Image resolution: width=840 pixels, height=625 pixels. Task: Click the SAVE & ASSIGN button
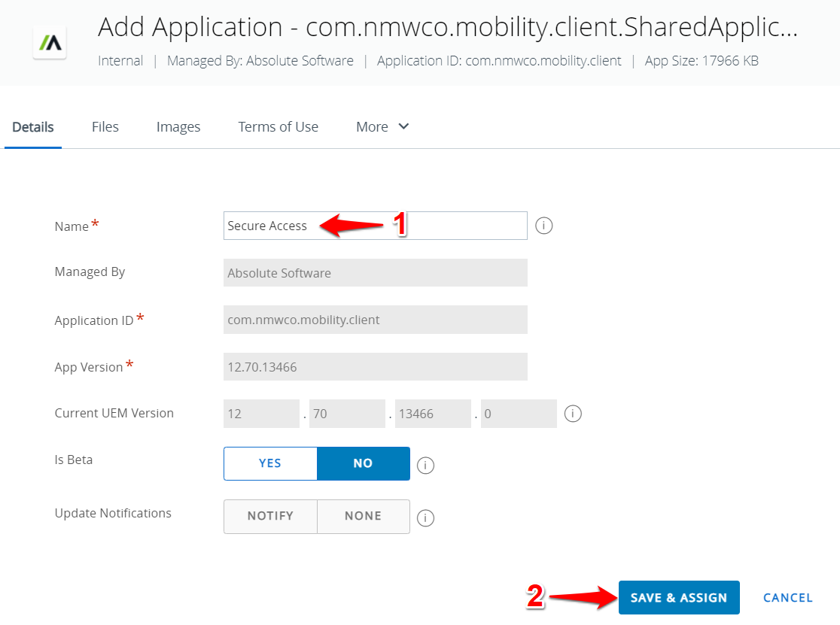[x=679, y=598]
